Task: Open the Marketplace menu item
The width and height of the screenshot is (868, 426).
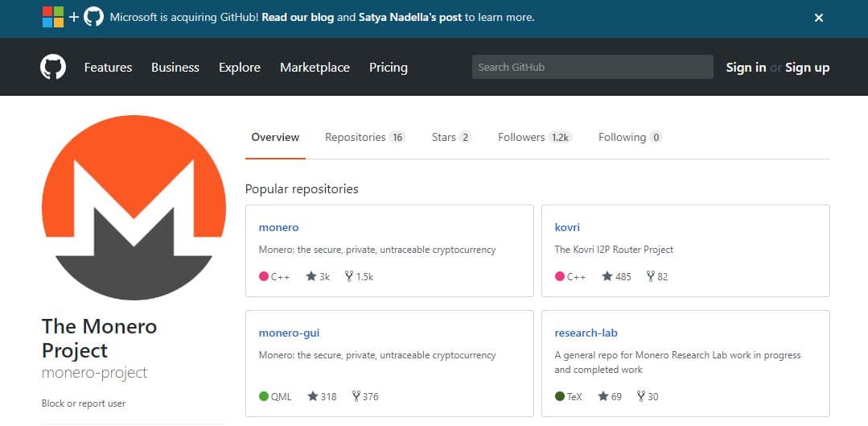Action: [315, 68]
